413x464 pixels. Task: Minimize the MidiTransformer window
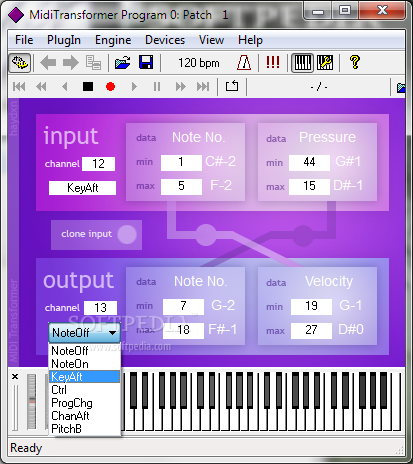click(318, 11)
